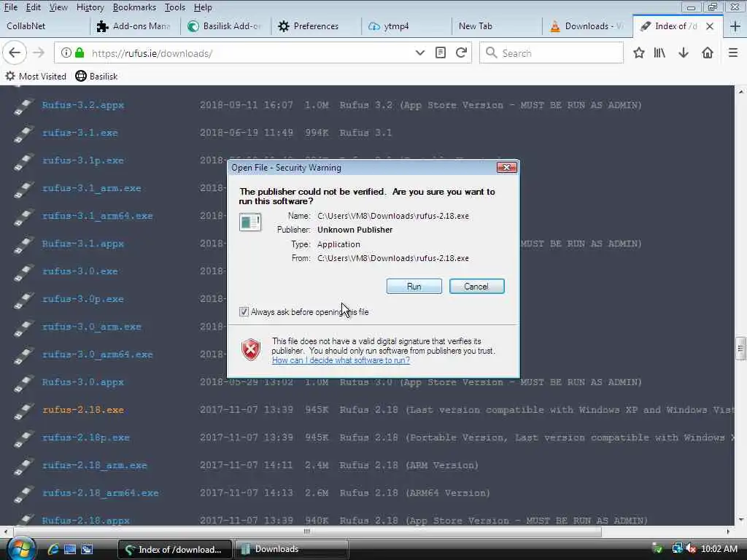The height and width of the screenshot is (560, 747).
Task: Bookmark this page with the star icon
Action: click(x=639, y=52)
